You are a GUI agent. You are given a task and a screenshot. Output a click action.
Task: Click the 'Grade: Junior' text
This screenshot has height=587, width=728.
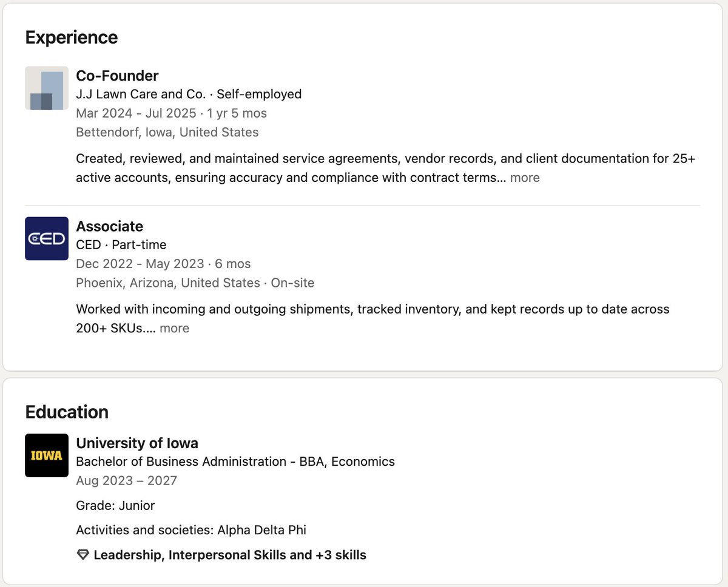tap(115, 506)
